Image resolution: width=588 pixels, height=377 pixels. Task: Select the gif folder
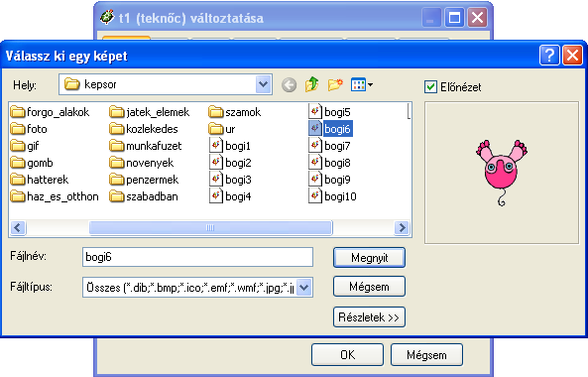tap(25, 146)
